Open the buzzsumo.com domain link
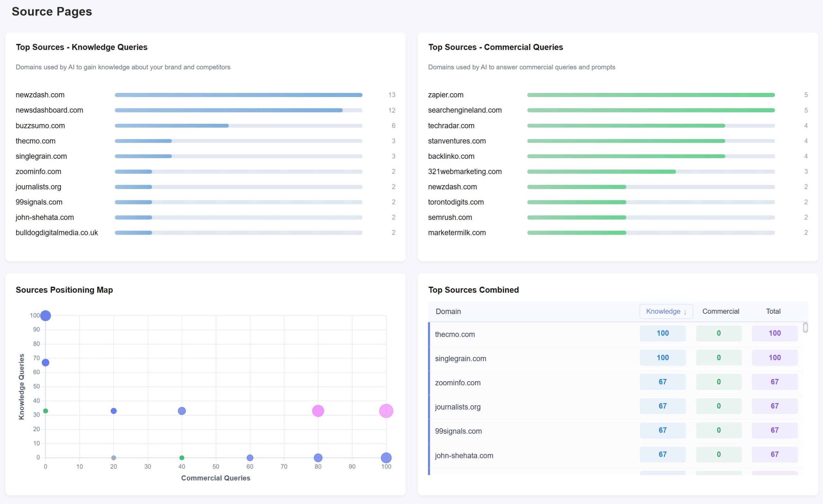 [41, 126]
